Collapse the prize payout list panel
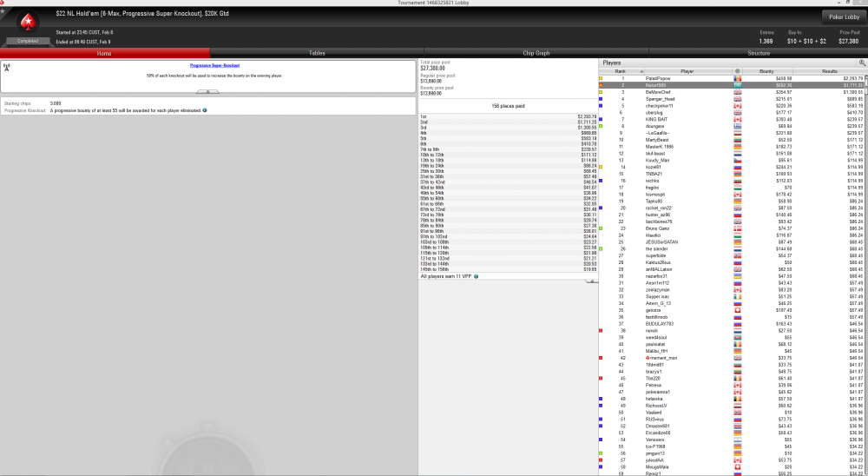The height and width of the screenshot is (476, 868). tap(591, 281)
